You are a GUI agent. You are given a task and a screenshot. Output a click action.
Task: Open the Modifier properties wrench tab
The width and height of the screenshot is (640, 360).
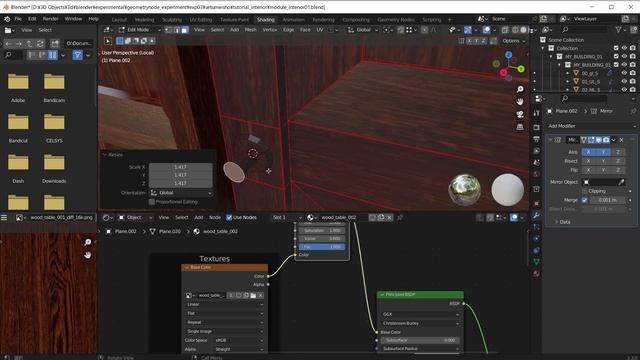coord(536,215)
